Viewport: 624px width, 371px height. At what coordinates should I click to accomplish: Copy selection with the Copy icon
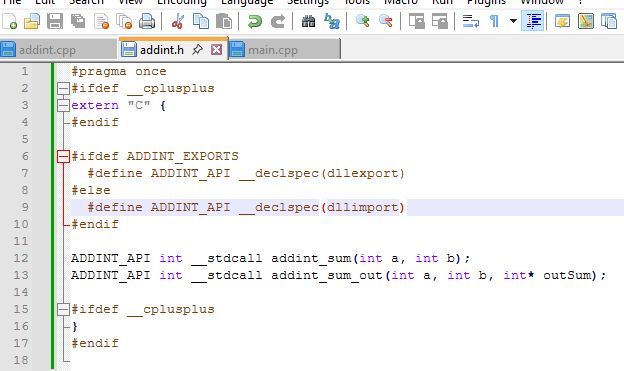(x=201, y=21)
